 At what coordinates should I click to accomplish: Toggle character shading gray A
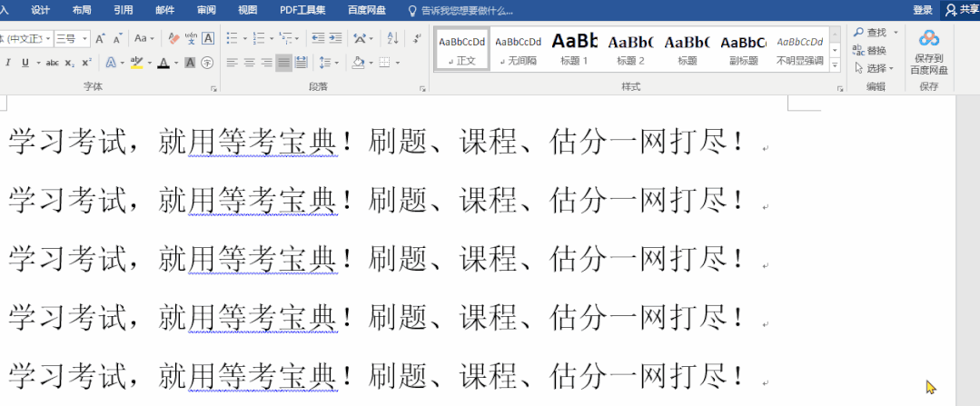[x=191, y=63]
